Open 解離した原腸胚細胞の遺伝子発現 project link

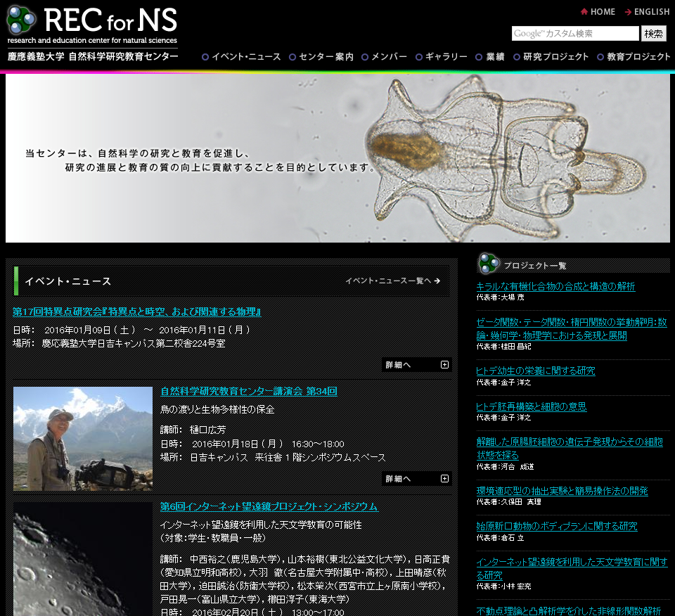570,449
